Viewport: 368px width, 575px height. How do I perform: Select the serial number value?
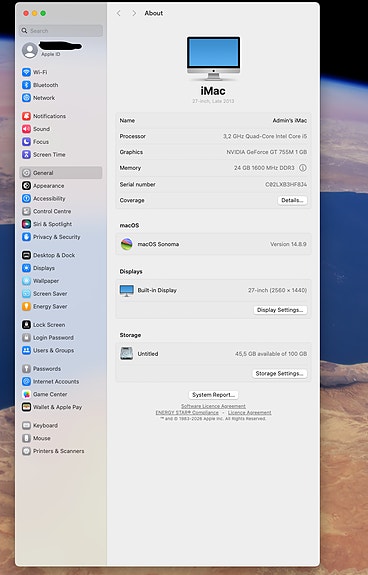tap(286, 184)
